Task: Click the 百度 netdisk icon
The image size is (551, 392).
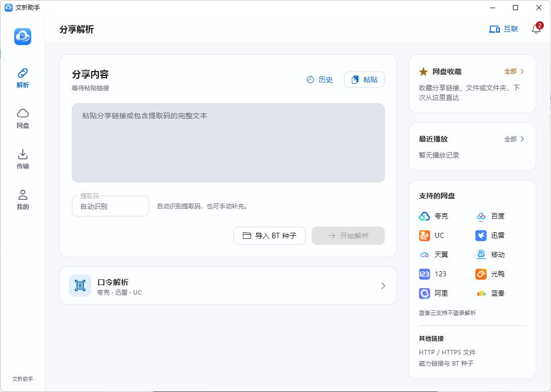Action: (480, 216)
